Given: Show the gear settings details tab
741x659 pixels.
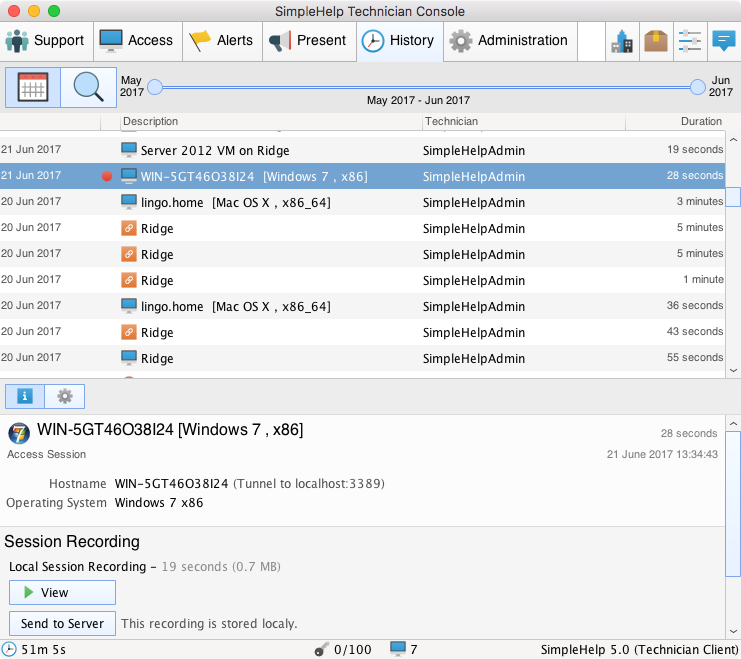Looking at the screenshot, I should (65, 396).
